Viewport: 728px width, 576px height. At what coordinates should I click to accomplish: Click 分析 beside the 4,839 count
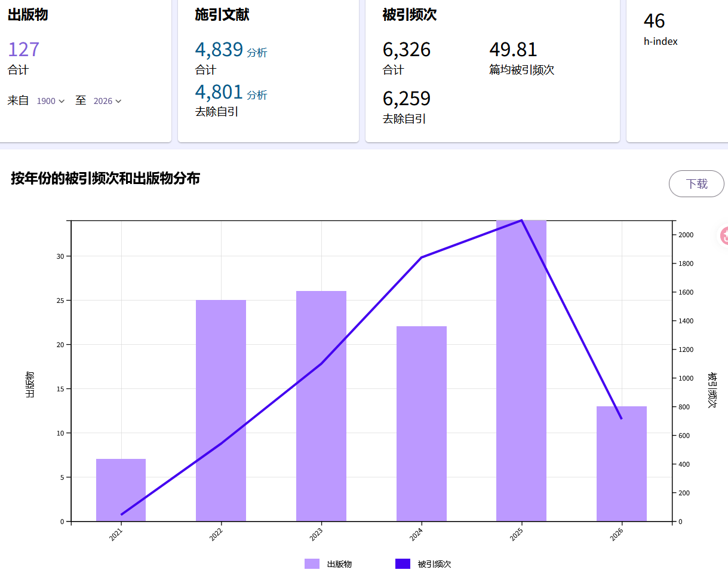(257, 53)
